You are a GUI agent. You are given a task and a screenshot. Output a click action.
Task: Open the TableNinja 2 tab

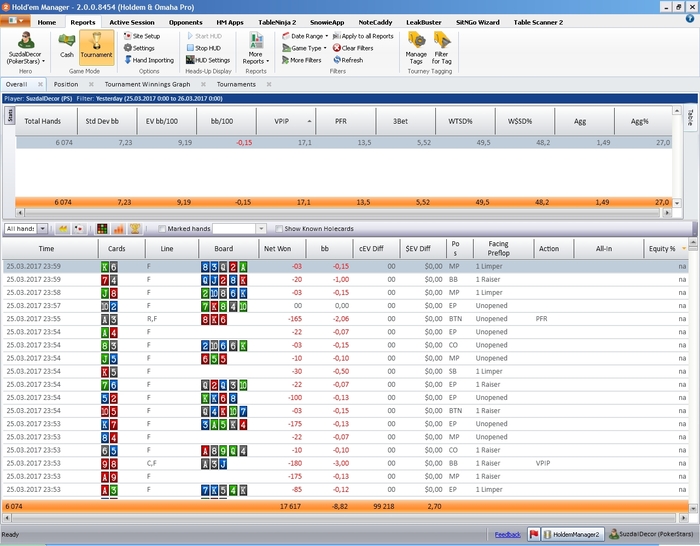pyautogui.click(x=277, y=22)
